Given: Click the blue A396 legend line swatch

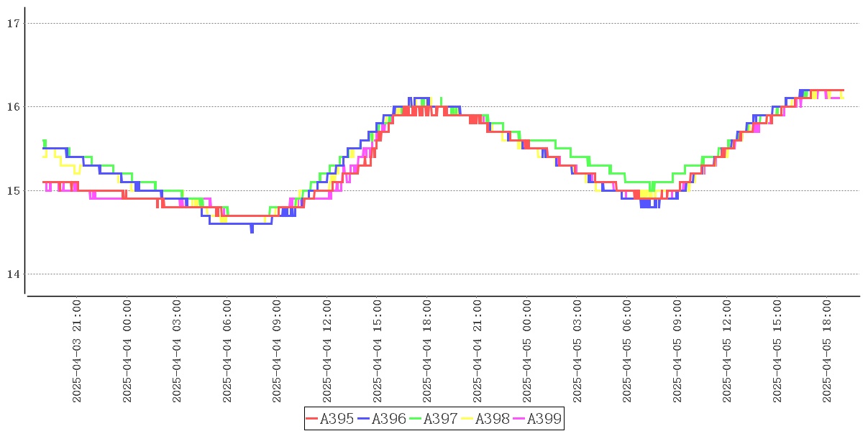Looking at the screenshot, I should (x=364, y=419).
